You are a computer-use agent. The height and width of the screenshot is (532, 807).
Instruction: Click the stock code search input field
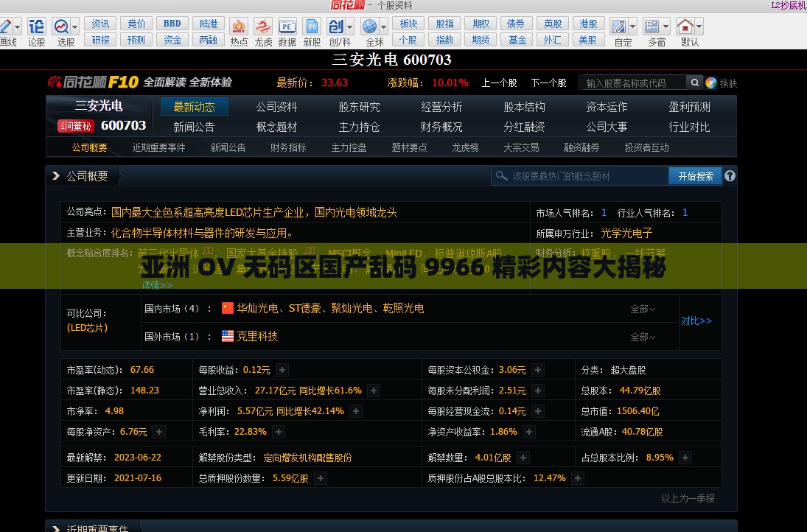[634, 83]
